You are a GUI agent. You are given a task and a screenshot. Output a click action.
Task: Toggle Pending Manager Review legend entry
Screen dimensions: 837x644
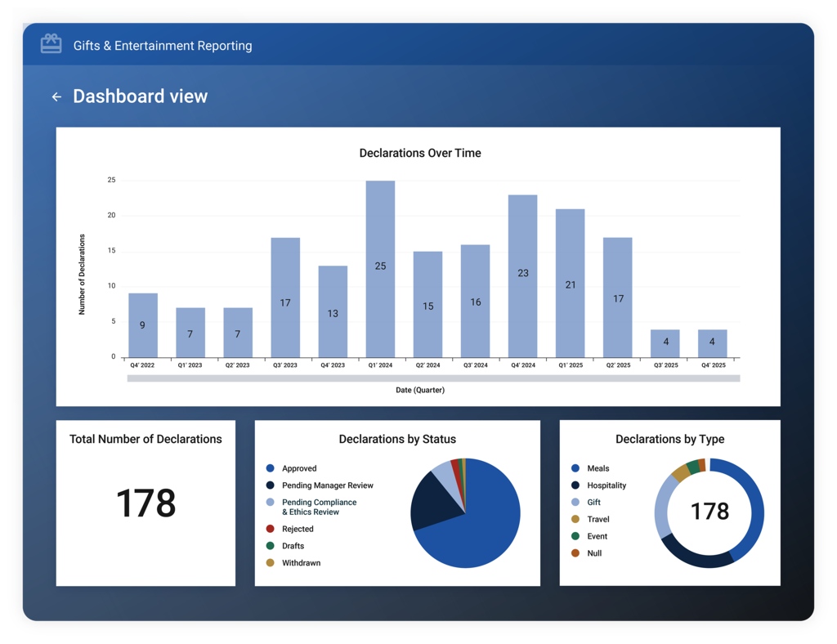pos(320,485)
